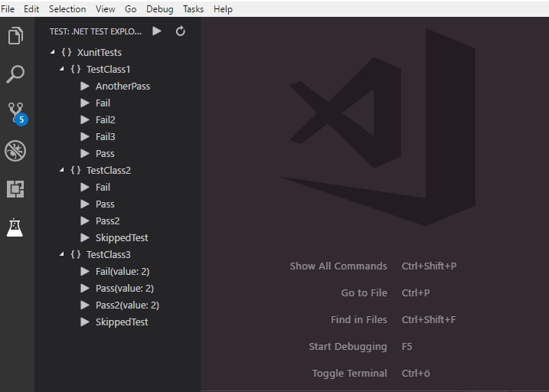Run Fail3 test in TestClass1
The width and height of the screenshot is (549, 392).
coord(85,136)
